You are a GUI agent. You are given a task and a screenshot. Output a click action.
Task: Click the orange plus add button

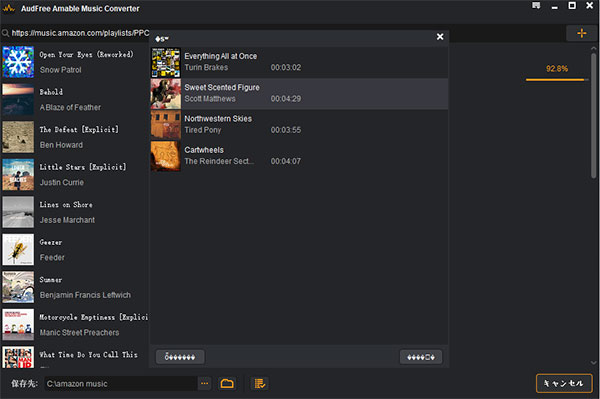[582, 33]
